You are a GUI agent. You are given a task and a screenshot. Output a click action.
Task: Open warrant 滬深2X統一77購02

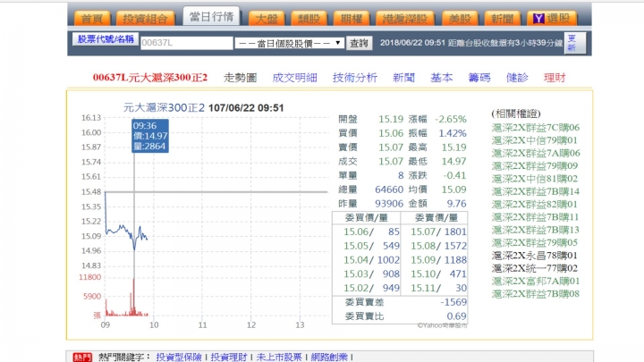(x=535, y=268)
